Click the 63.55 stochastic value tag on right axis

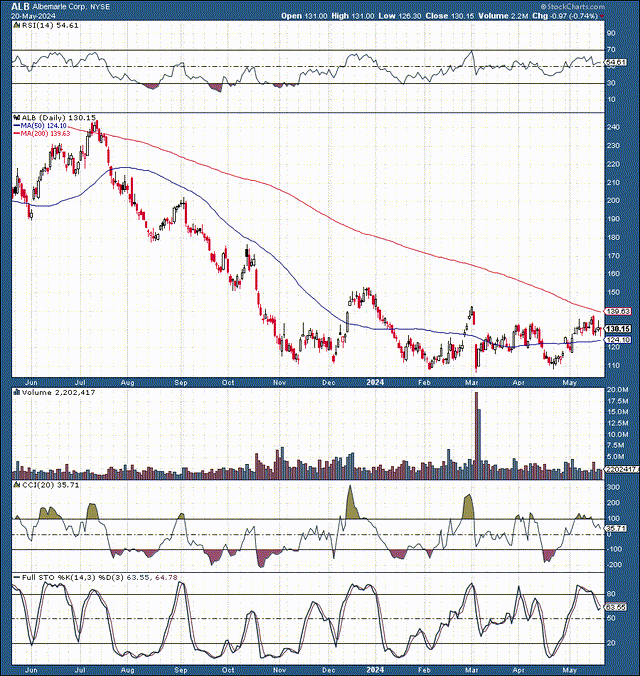click(x=616, y=607)
